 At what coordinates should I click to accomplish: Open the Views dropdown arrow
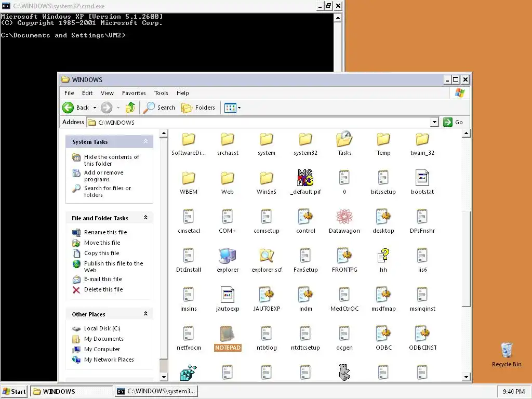pyautogui.click(x=239, y=108)
